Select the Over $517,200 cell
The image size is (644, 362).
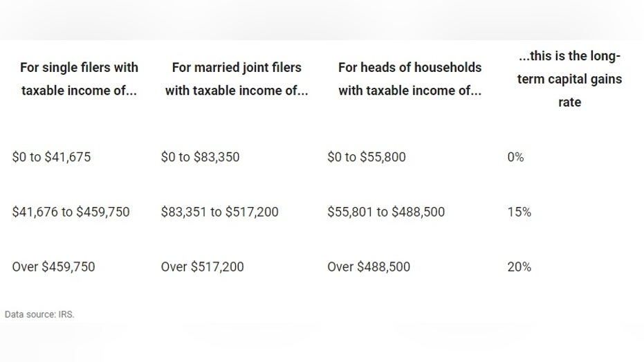click(x=202, y=267)
